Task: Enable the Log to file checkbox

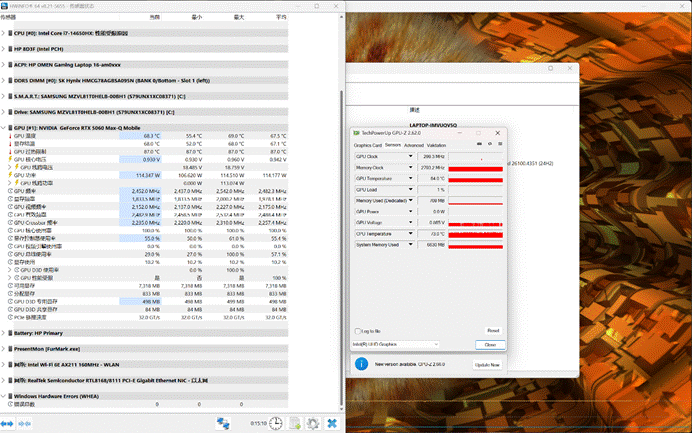Action: [x=358, y=331]
